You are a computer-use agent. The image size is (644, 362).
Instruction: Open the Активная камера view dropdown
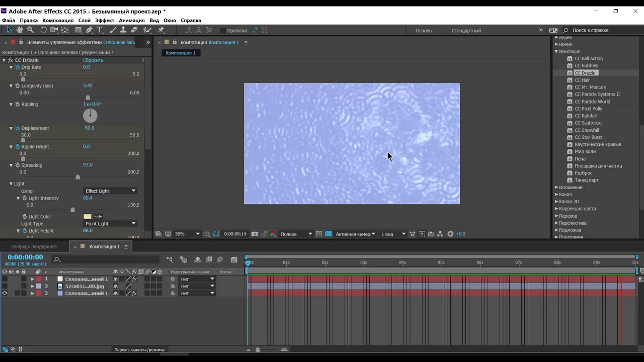[x=355, y=234]
